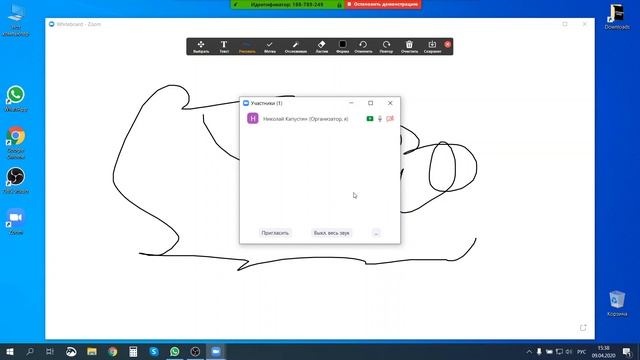Save the whiteboard with Save icon

coord(432,47)
